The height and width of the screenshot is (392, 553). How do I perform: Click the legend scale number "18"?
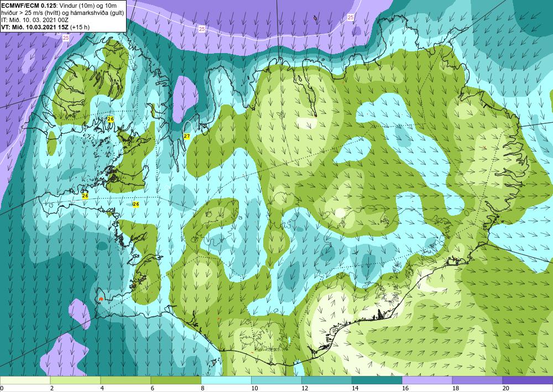[x=455, y=388]
